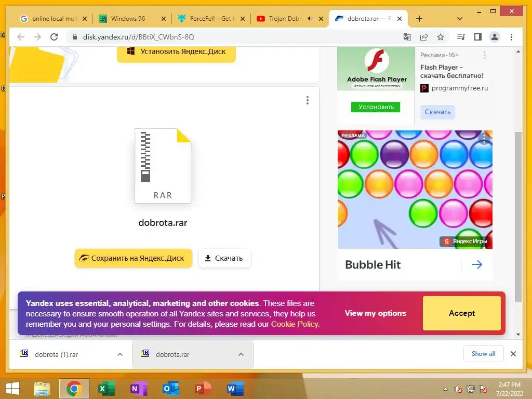Viewport: 532px width, 399px height.
Task: Open File Explorer from taskbar
Action: pyautogui.click(x=42, y=389)
